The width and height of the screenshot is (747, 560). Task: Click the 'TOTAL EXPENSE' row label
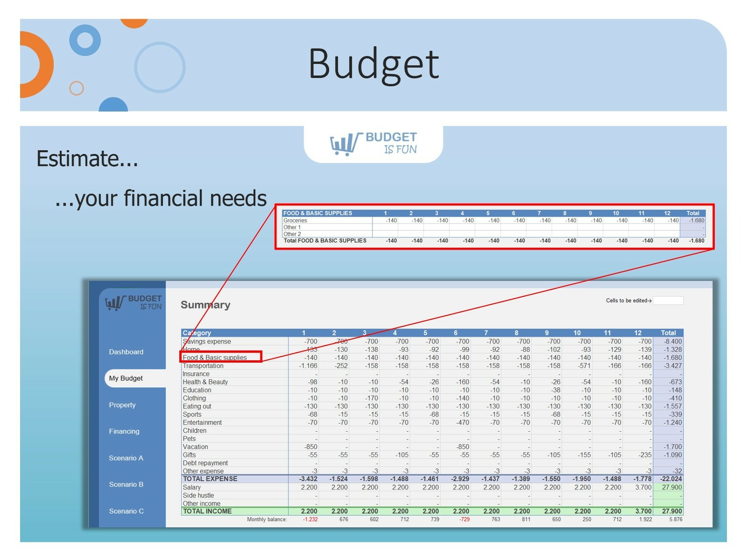click(x=210, y=479)
